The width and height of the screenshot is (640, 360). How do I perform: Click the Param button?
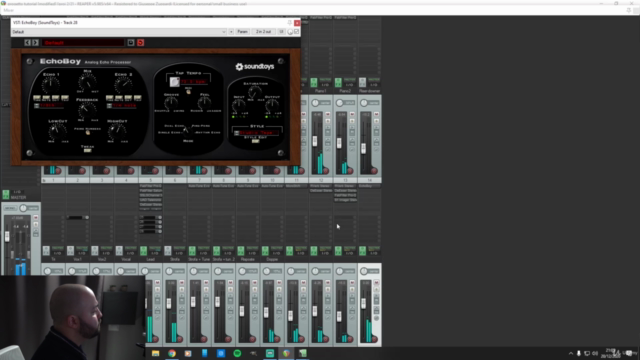tap(242, 32)
